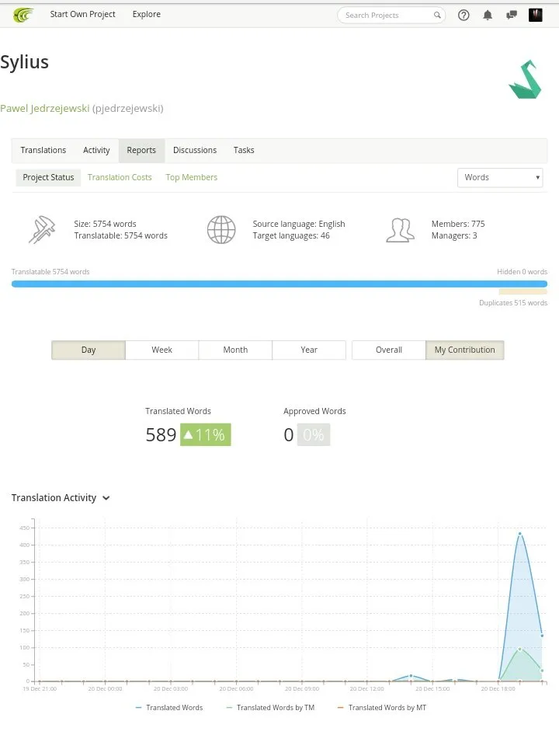This screenshot has width=559, height=756.
Task: Select the Year period toggle
Action: point(309,350)
